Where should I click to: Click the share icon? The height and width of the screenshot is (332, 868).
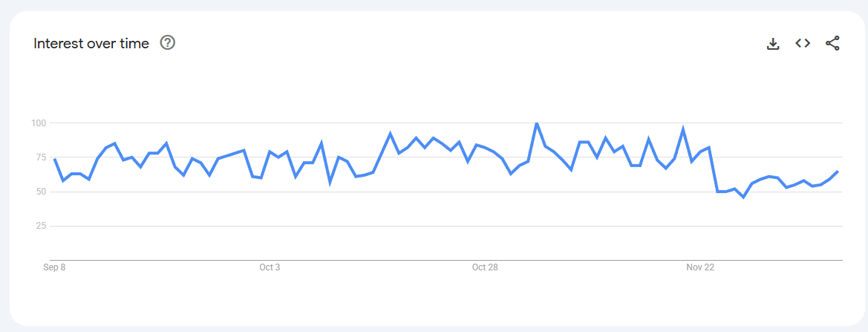click(x=832, y=43)
